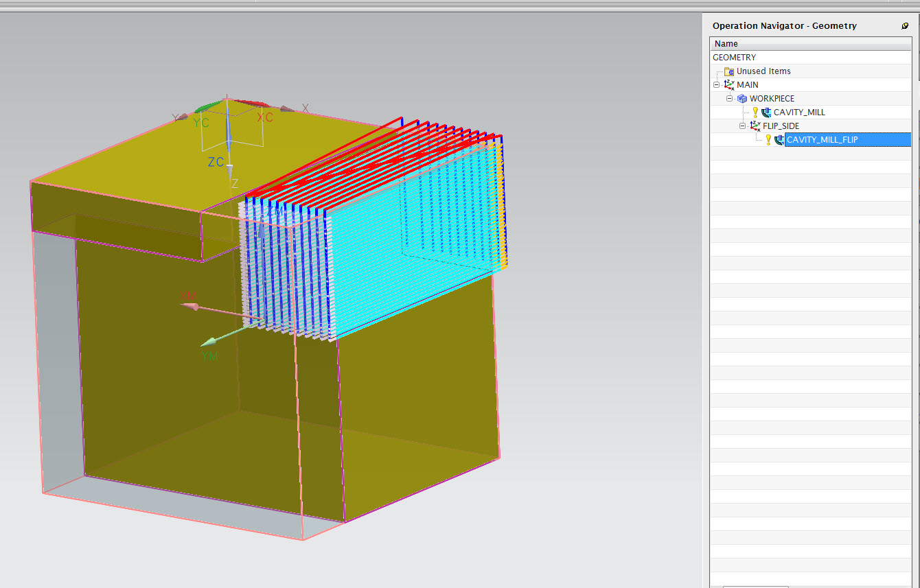Click the MAIN MCS axis icon
Viewport: 920px width, 588px height.
pyautogui.click(x=729, y=85)
